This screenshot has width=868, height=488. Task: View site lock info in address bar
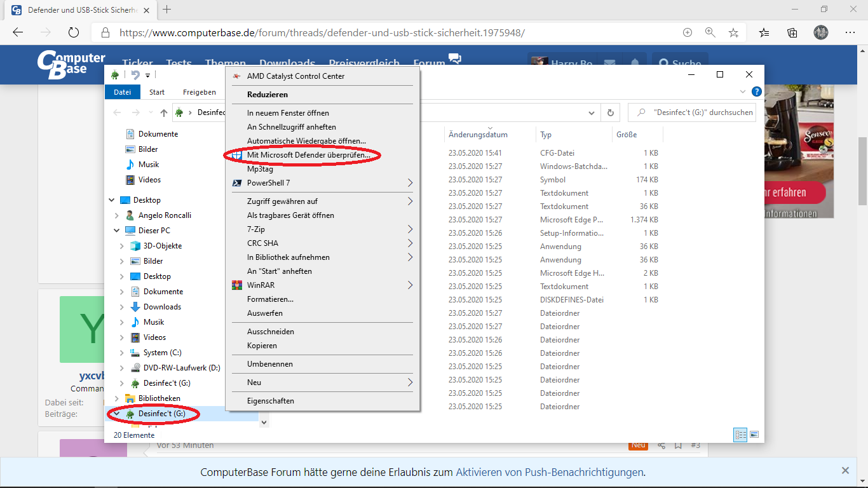click(105, 32)
